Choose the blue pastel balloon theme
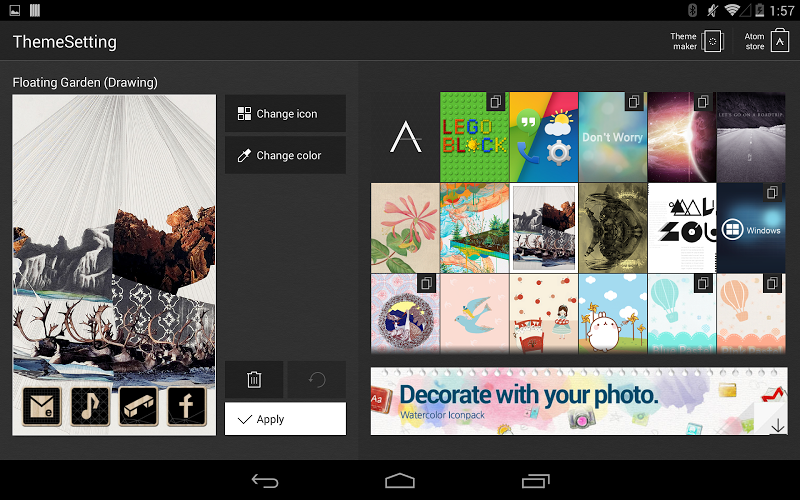The height and width of the screenshot is (500, 800). [x=682, y=314]
